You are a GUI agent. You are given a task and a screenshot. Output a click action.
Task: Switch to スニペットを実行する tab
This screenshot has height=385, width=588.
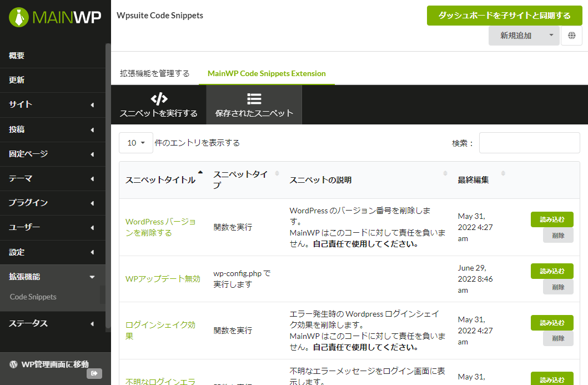pyautogui.click(x=159, y=104)
